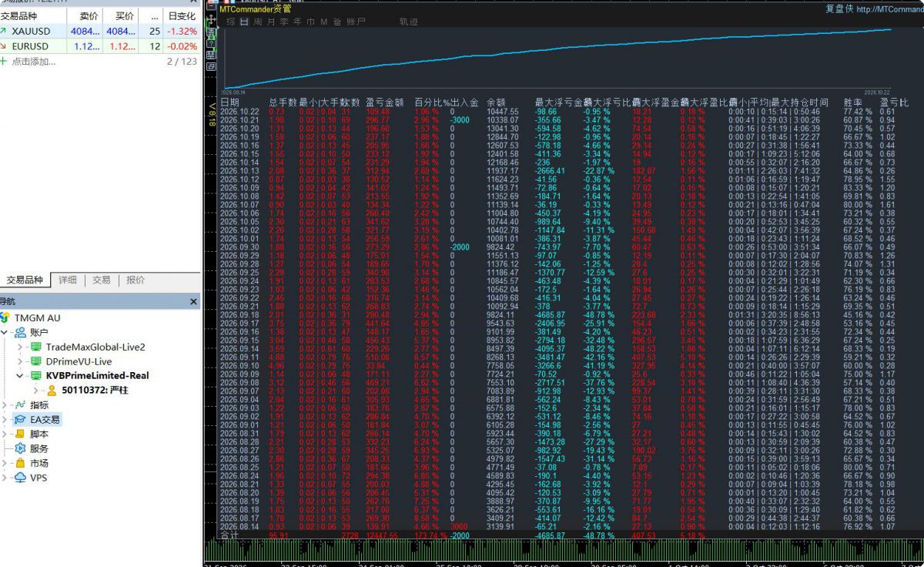924x567 pixels.
Task: Click the EURUSD down-arrow trend icon
Action: pyautogui.click(x=4, y=46)
